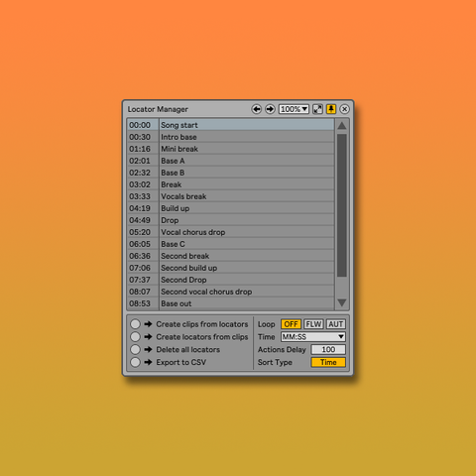Screen dimensions: 476x476
Task: Toggle the yellow pin window icon
Action: tap(331, 109)
